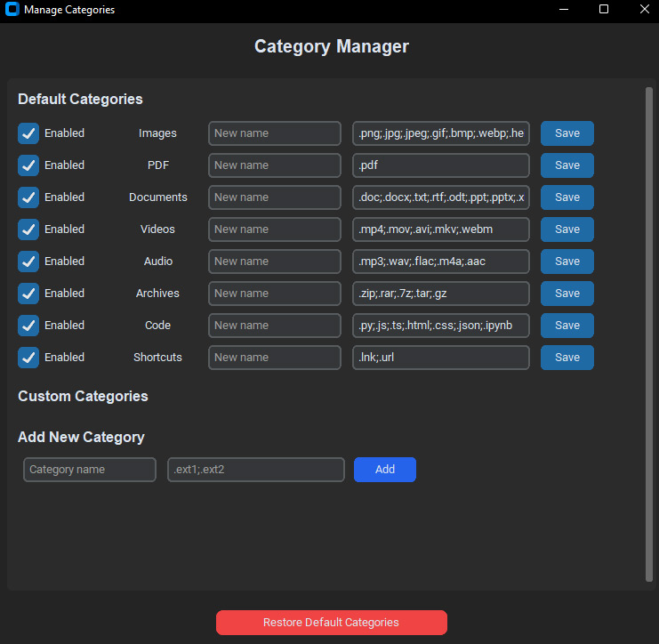Save the Shortcuts category row
The image size is (659, 644).
click(567, 358)
